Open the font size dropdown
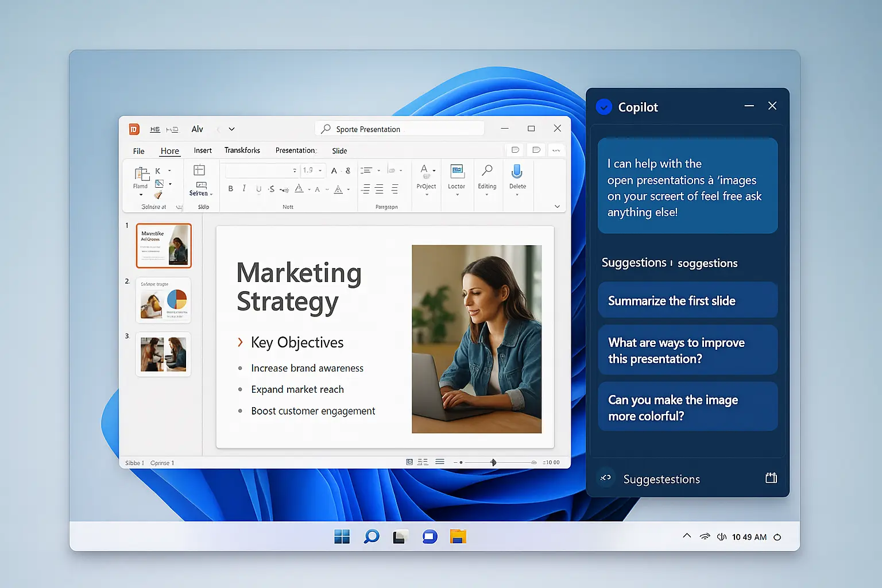882x588 pixels. tap(320, 171)
